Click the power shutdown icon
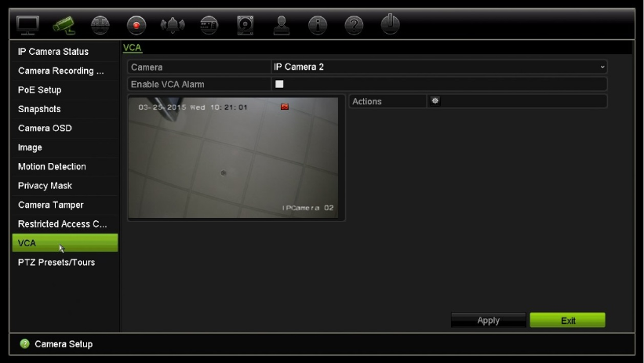644x363 pixels. [390, 24]
